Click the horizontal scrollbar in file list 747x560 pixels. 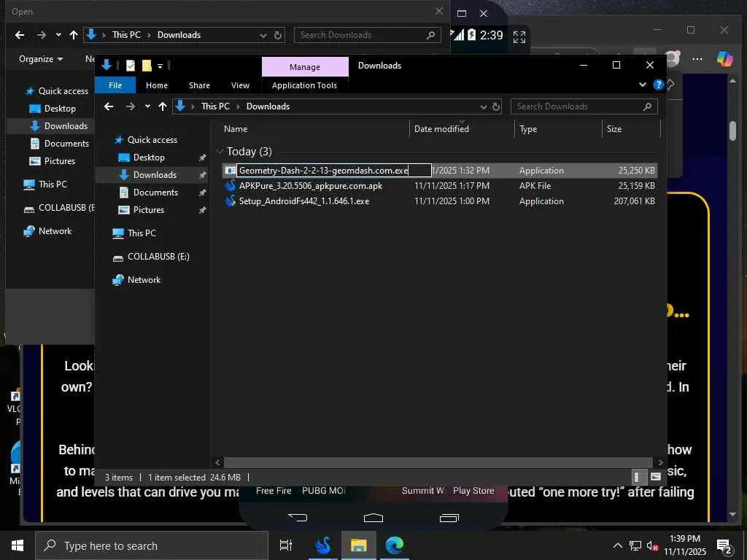point(438,462)
